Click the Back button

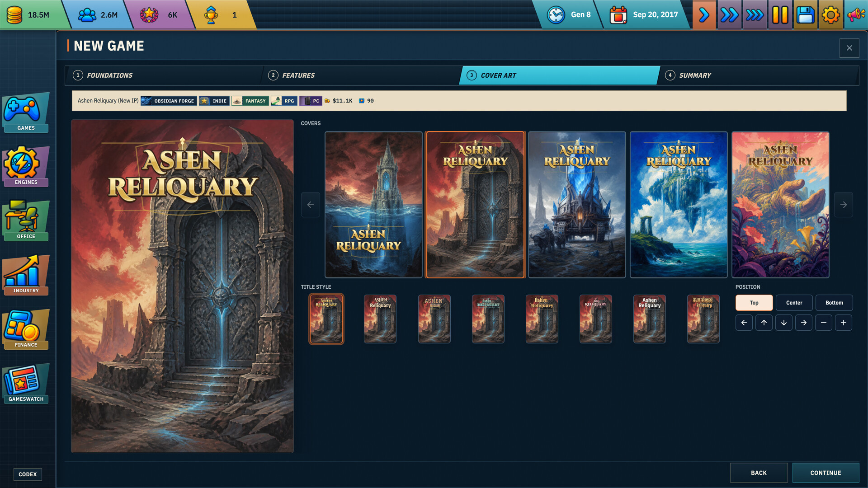[x=759, y=473]
